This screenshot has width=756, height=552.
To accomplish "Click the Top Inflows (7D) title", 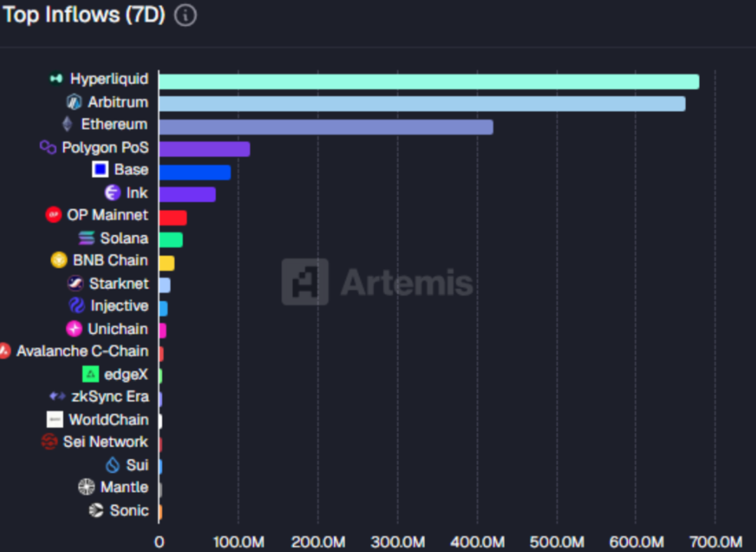I will tap(84, 15).
